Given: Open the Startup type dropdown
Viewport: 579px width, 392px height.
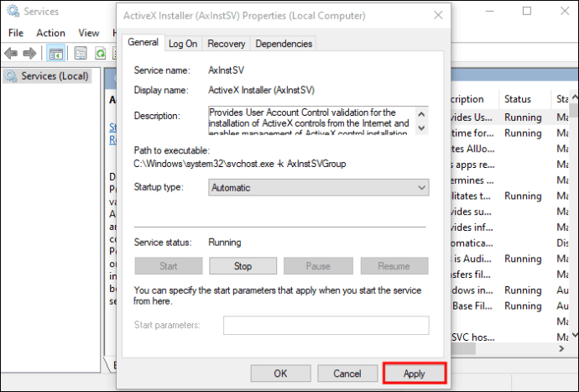Looking at the screenshot, I should 318,188.
